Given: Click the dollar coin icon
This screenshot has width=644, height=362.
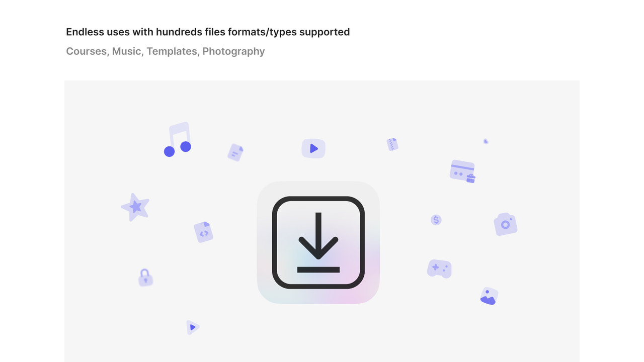Looking at the screenshot, I should click(x=436, y=220).
